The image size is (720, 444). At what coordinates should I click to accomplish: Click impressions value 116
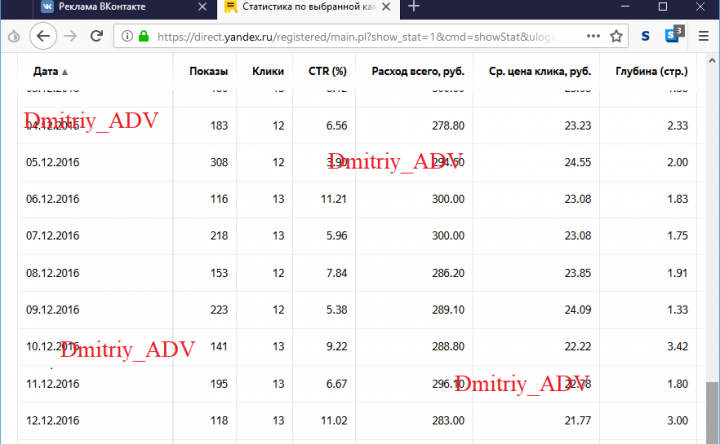pyautogui.click(x=219, y=199)
